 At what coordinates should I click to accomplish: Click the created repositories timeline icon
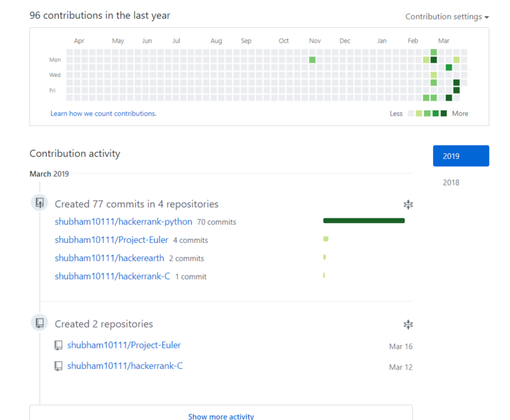click(40, 323)
